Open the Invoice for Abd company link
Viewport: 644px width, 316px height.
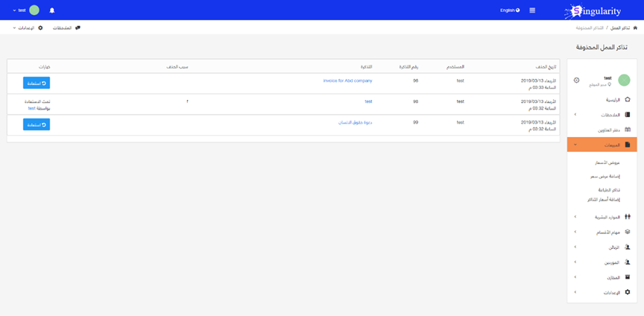(347, 80)
